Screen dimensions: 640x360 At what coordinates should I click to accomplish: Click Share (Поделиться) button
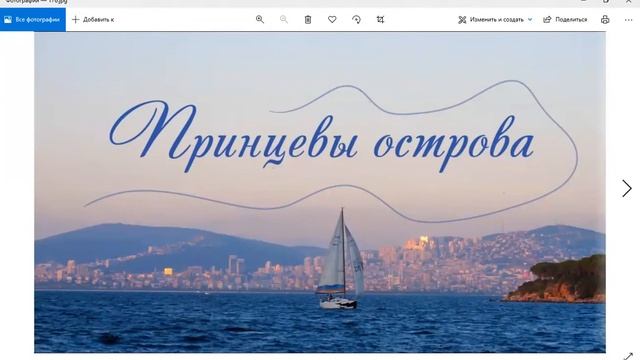pos(565,20)
